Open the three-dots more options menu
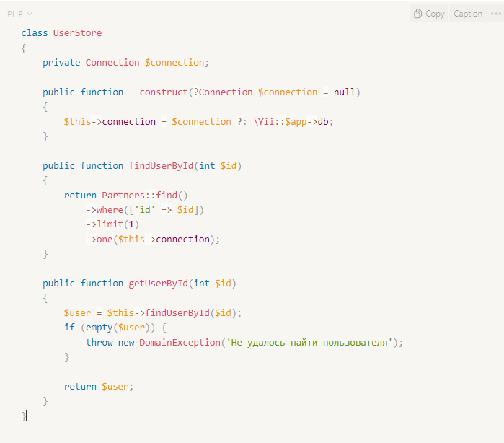504x443 pixels. coord(495,14)
